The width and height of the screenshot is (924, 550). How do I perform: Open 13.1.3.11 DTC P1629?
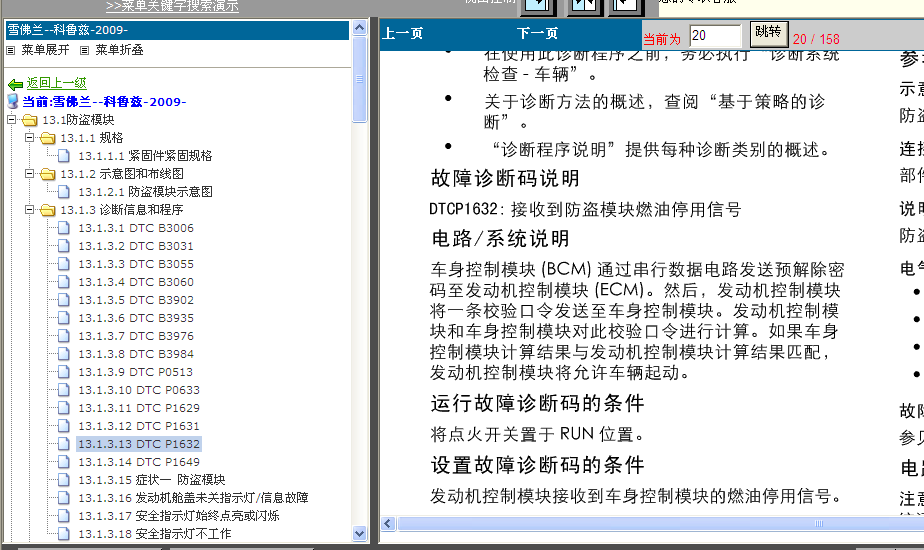click(x=139, y=408)
